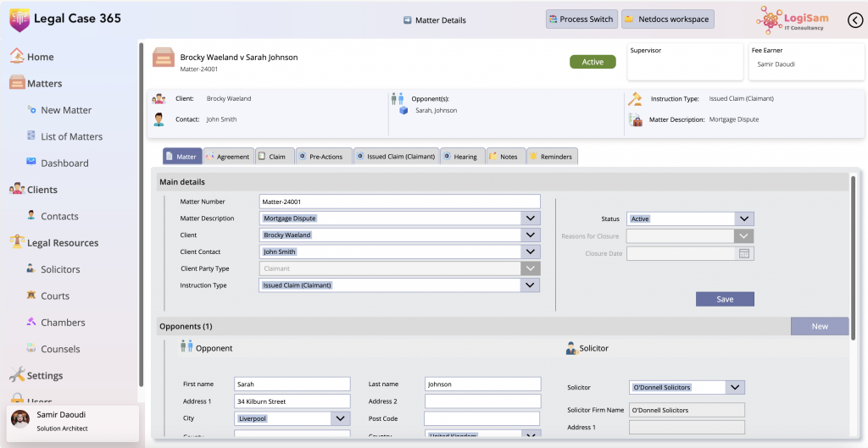Expand the Matter Description dropdown

530,218
